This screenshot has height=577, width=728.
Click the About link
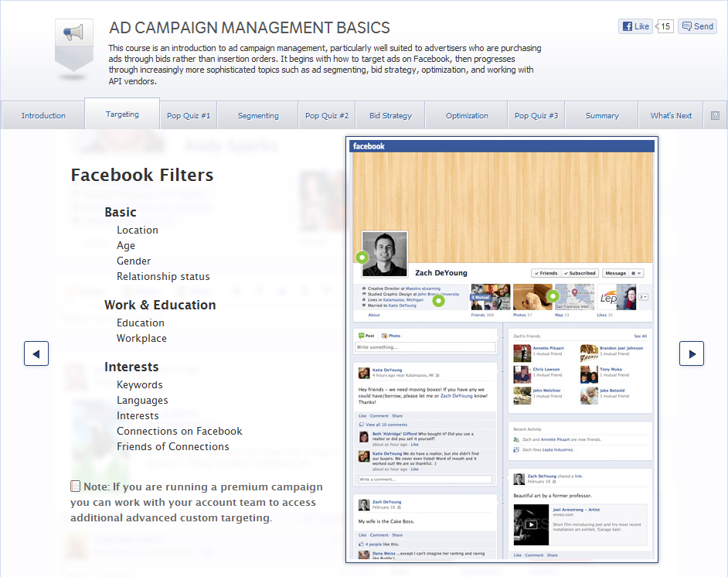(374, 315)
